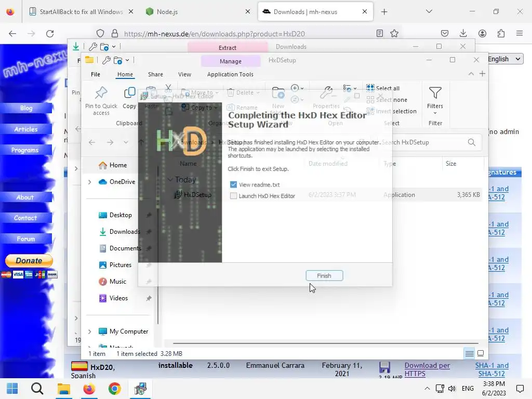Click new folder icon in HxDSetup titlebar

[118, 60]
